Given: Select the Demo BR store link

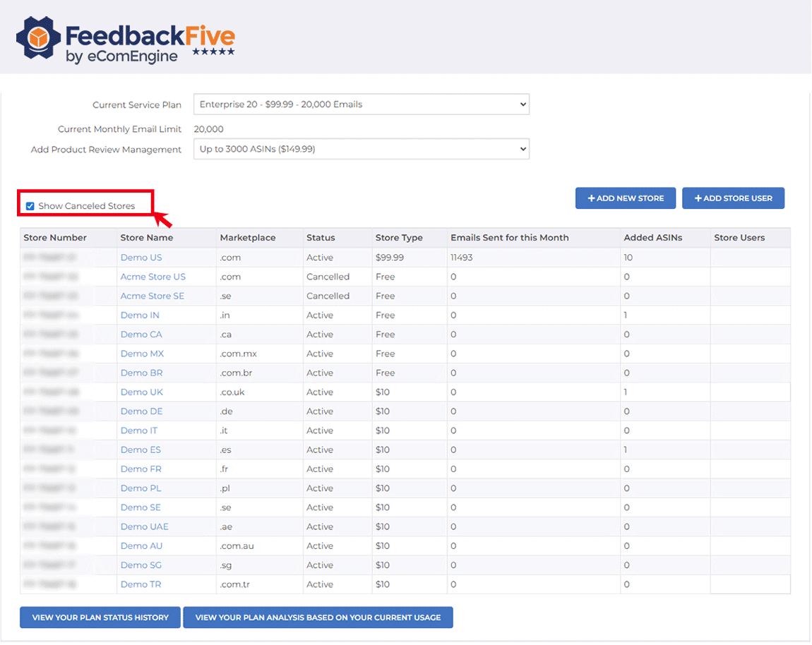Looking at the screenshot, I should pos(141,373).
